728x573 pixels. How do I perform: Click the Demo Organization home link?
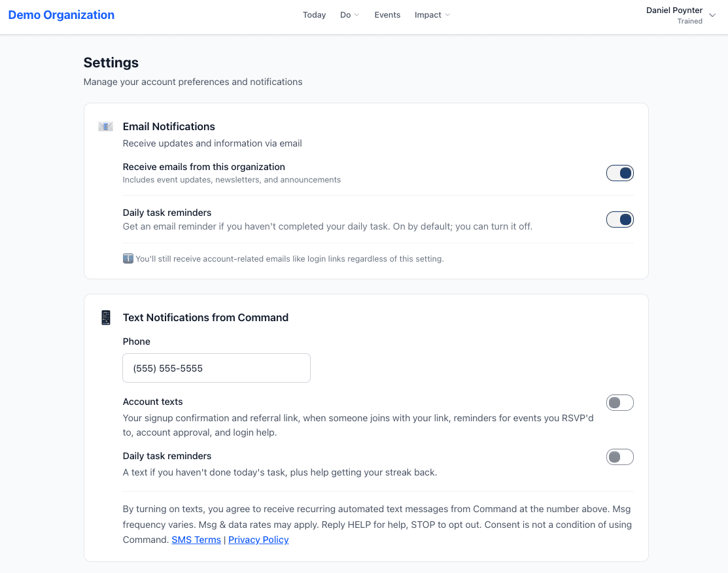tap(61, 15)
